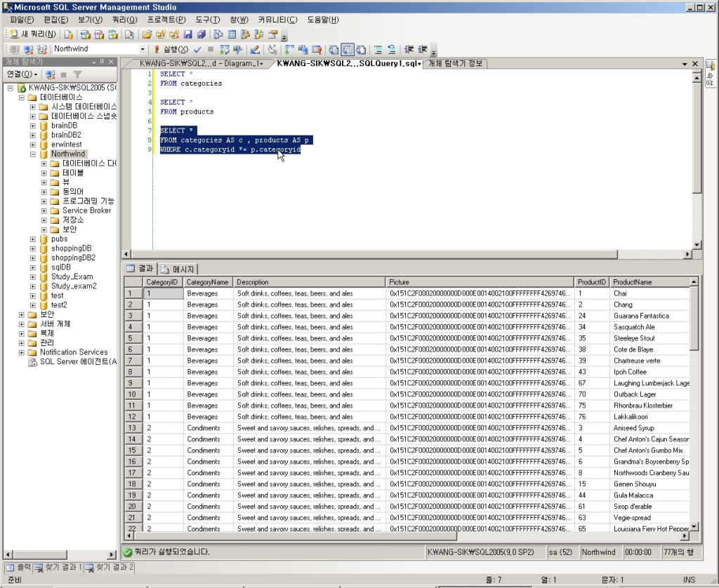Viewport: 719px width, 588px height.
Task: Open the Registered Servers window icon
Action: (x=218, y=34)
